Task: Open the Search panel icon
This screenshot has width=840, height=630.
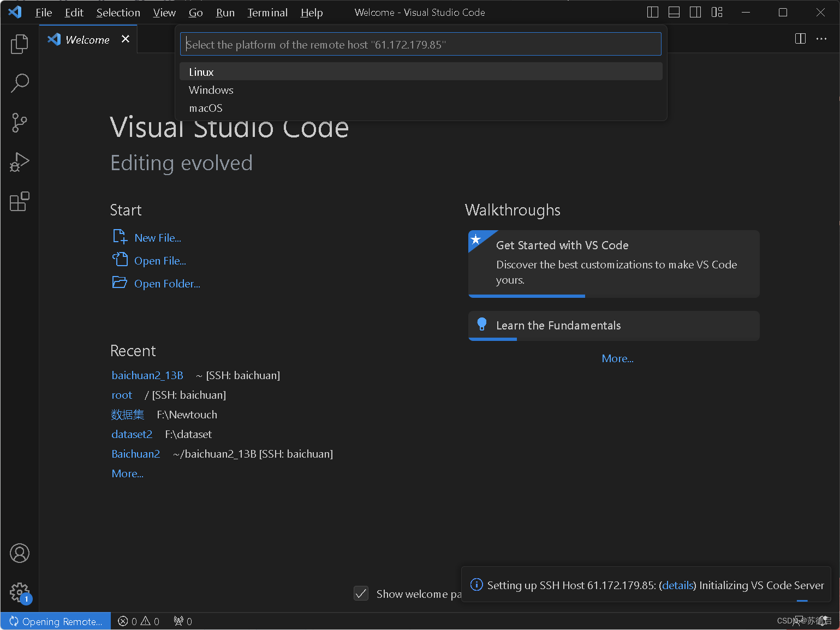Action: (x=20, y=83)
